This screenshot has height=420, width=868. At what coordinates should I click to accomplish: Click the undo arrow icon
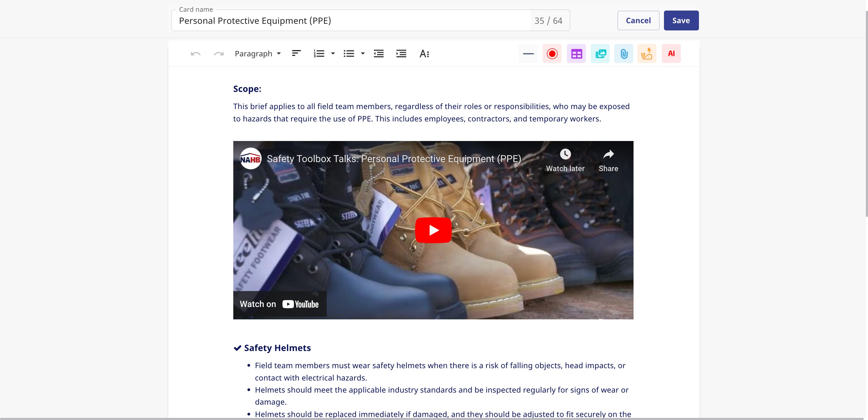pos(195,54)
